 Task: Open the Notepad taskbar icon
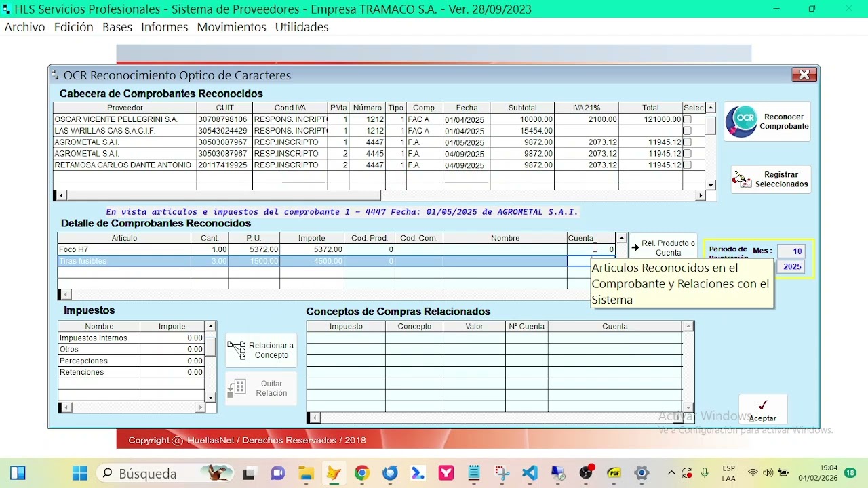point(473,473)
